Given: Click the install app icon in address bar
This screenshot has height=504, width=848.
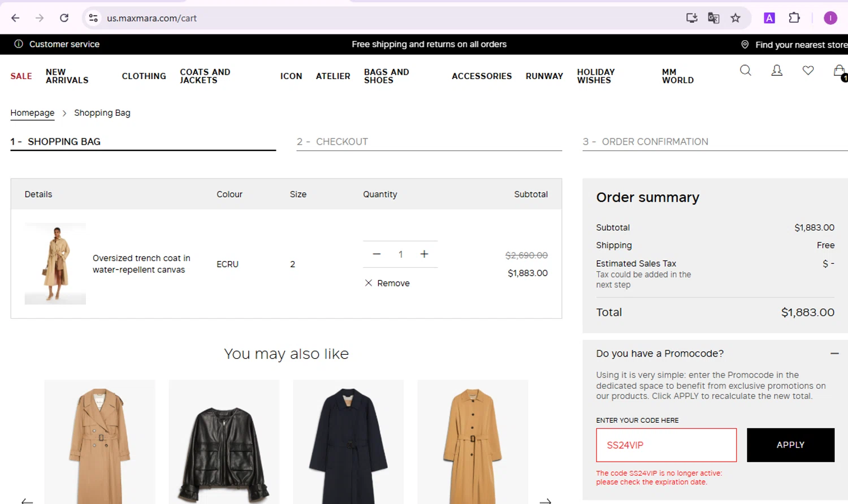Looking at the screenshot, I should [x=691, y=18].
